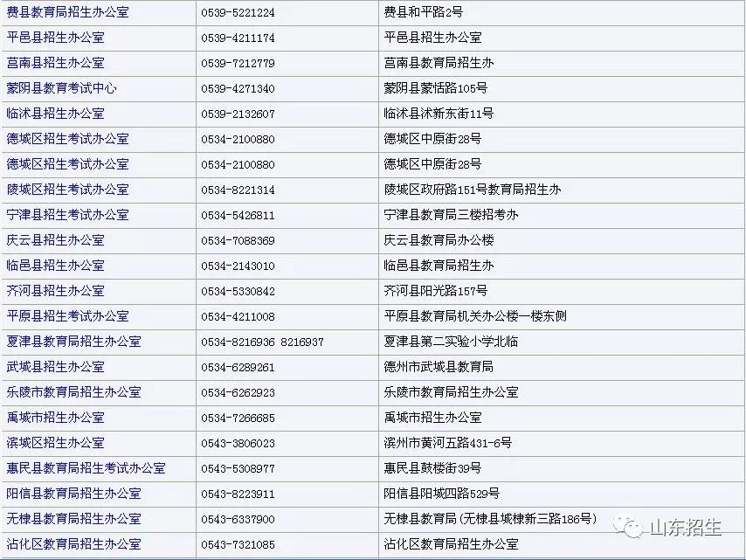Select address 齐河县阳光路157号
746x560 pixels.
click(436, 291)
